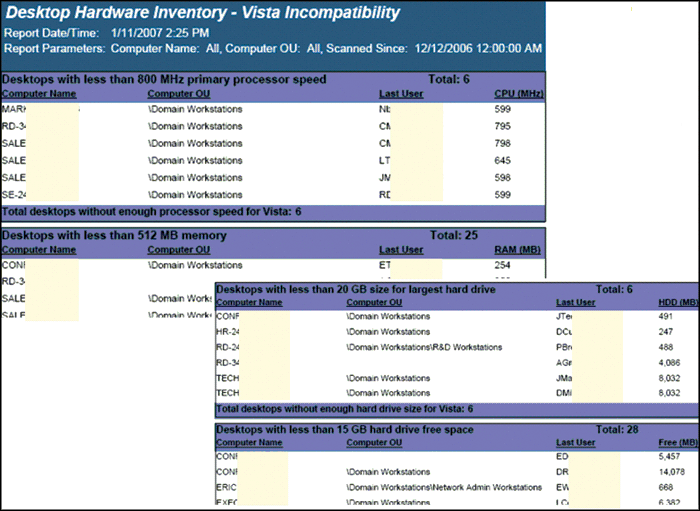Click '\Domain Workstations' in the 254 MB row
Viewport: 700px width, 511px height.
point(195,265)
